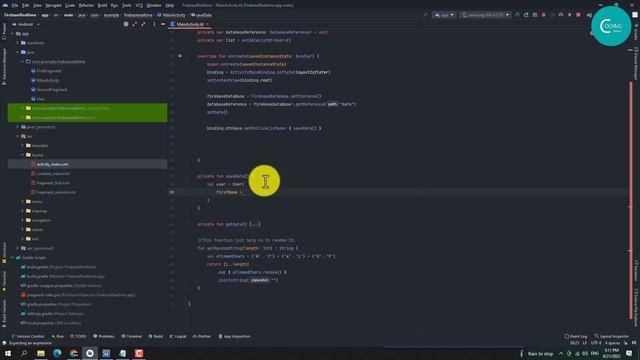The width and height of the screenshot is (640, 360).
Task: Click LF line separator in status bar
Action: tap(585, 343)
